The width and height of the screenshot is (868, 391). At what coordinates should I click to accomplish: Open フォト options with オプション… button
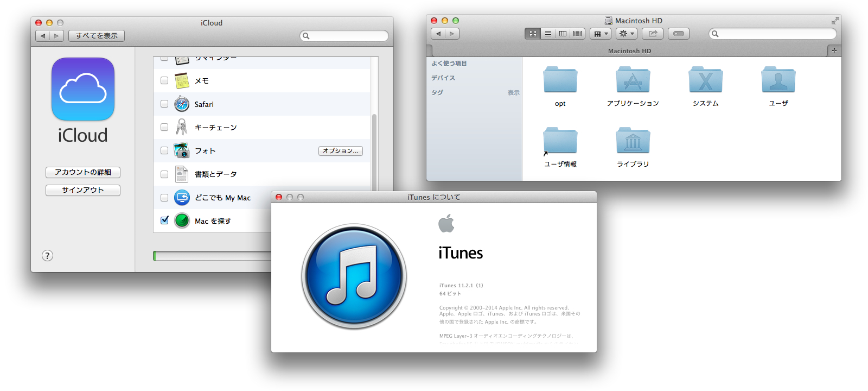click(341, 151)
